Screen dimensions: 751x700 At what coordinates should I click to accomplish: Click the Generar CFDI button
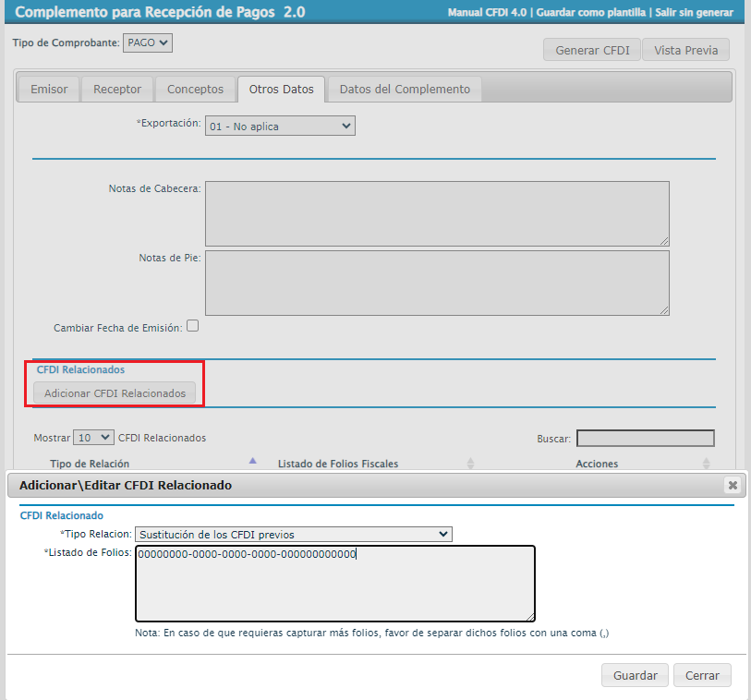point(592,50)
